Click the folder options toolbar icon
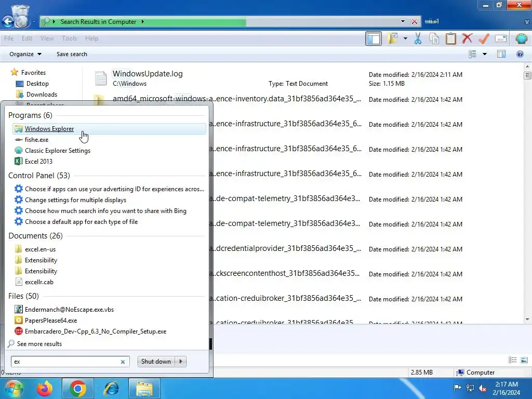Image resolution: width=532 pixels, height=399 pixels. (x=393, y=38)
